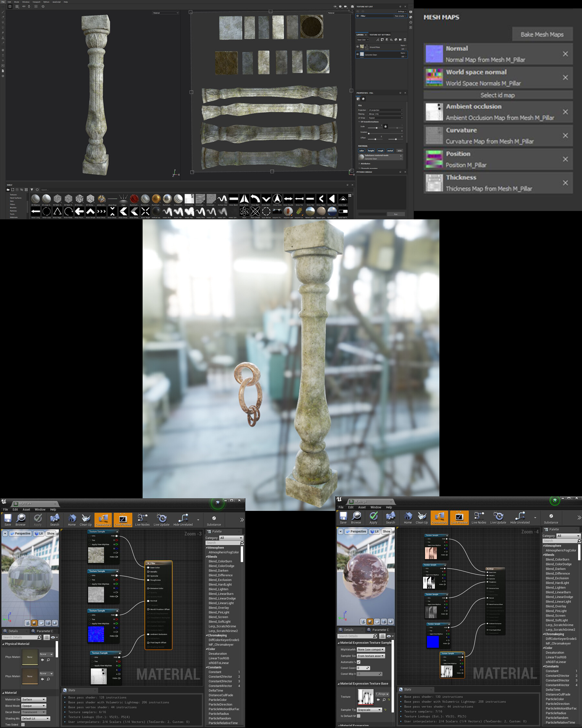Click the trash icon in the Layers panel
The image size is (582, 728).
pyautogui.click(x=405, y=40)
